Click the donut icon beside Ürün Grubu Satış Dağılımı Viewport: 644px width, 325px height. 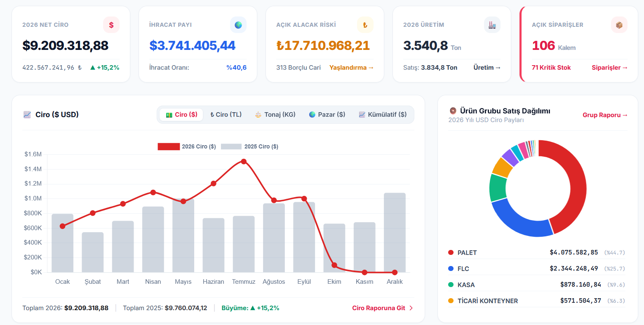[453, 111]
